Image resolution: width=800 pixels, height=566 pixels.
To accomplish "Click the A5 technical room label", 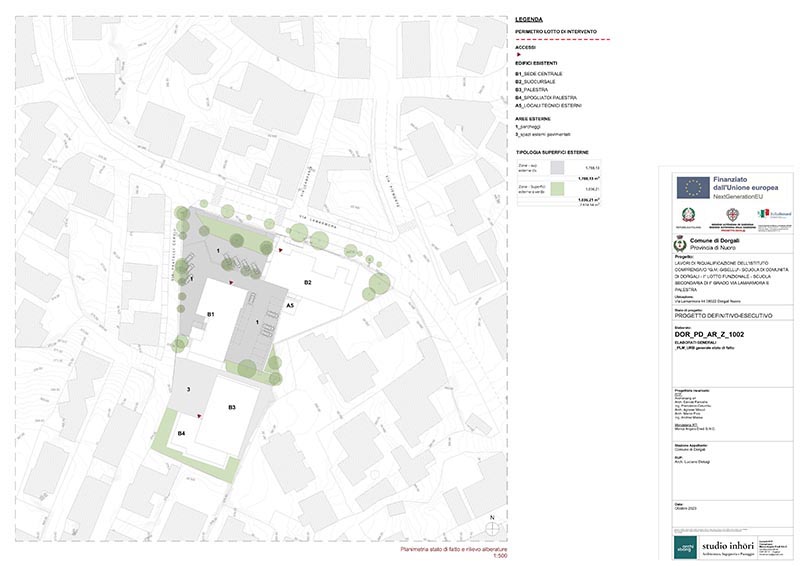I will click(x=291, y=303).
